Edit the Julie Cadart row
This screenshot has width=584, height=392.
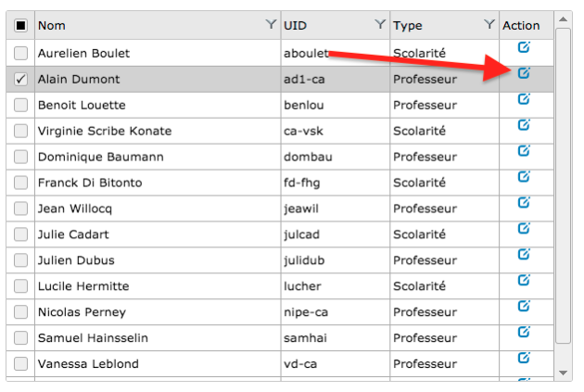(x=524, y=228)
